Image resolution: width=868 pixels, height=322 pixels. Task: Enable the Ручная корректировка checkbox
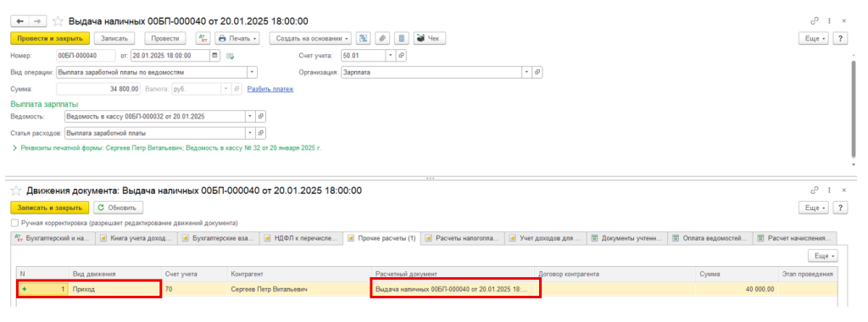(x=14, y=223)
